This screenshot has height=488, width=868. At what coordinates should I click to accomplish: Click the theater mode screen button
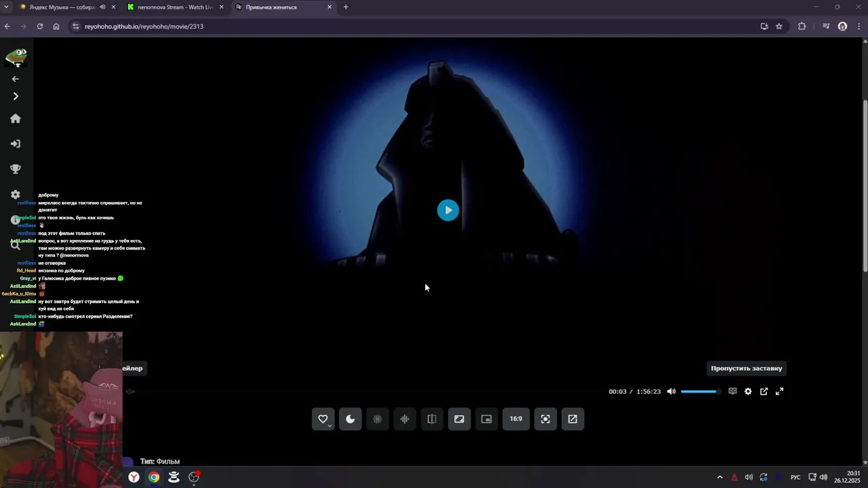click(x=459, y=419)
